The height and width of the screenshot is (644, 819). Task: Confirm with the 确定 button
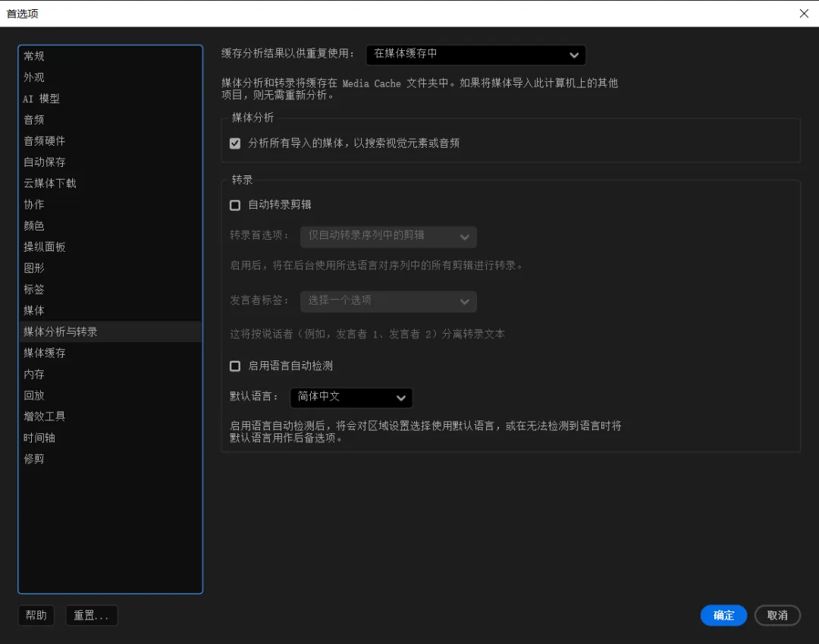coord(723,615)
